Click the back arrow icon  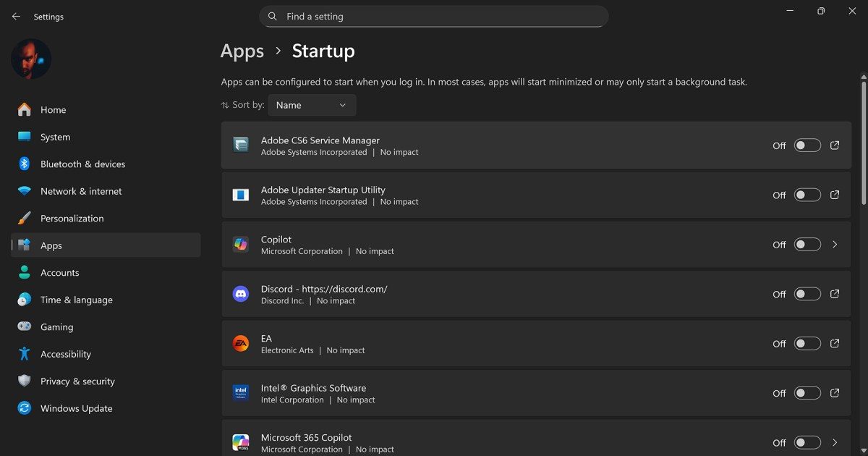(x=16, y=17)
